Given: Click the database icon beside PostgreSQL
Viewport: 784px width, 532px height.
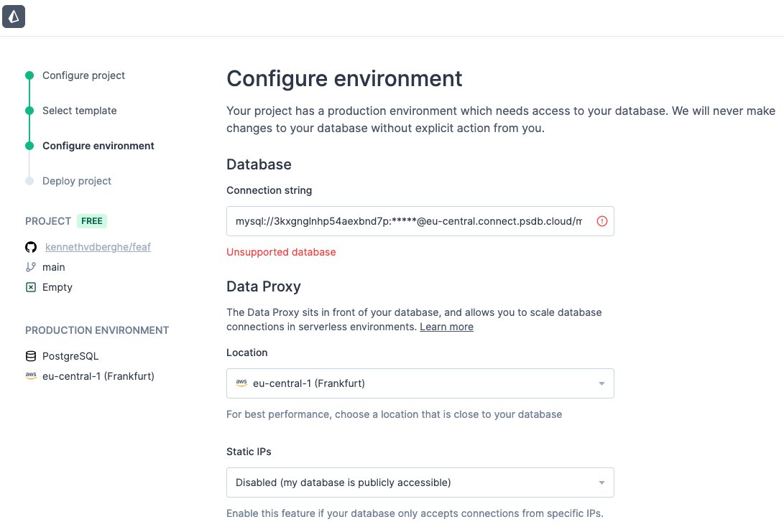Looking at the screenshot, I should tap(30, 356).
